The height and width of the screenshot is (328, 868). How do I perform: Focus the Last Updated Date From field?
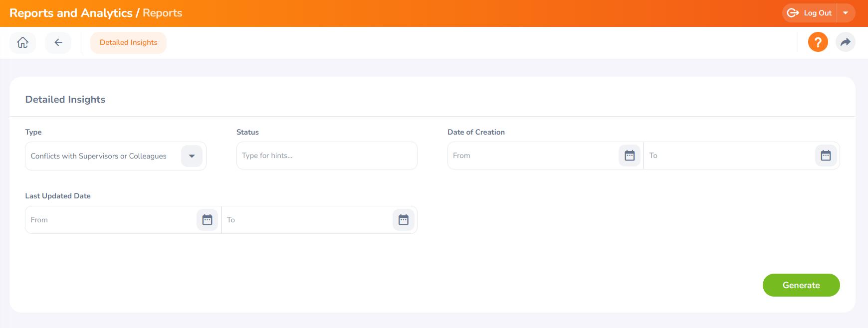111,220
